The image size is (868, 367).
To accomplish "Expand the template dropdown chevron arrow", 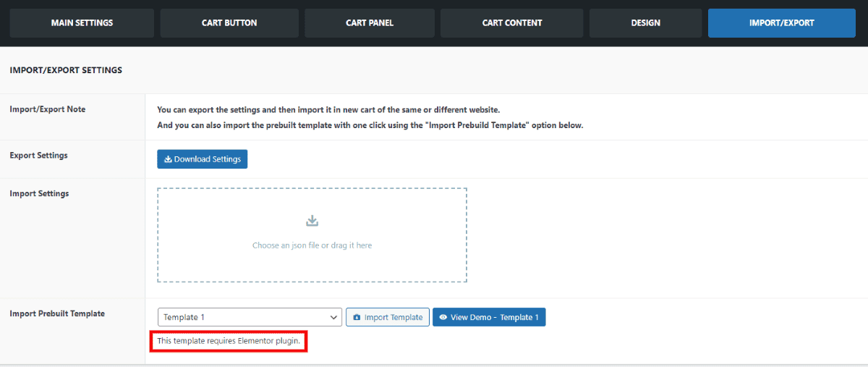I will click(x=333, y=317).
